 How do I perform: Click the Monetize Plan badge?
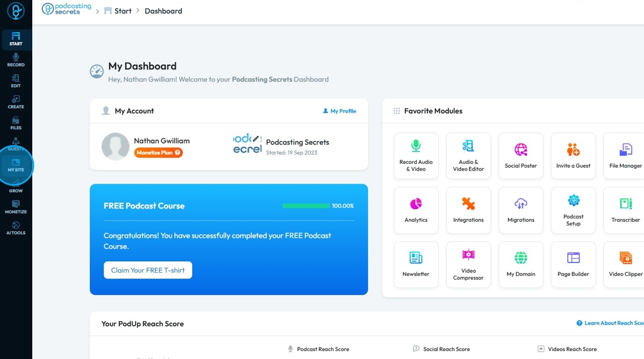click(158, 153)
